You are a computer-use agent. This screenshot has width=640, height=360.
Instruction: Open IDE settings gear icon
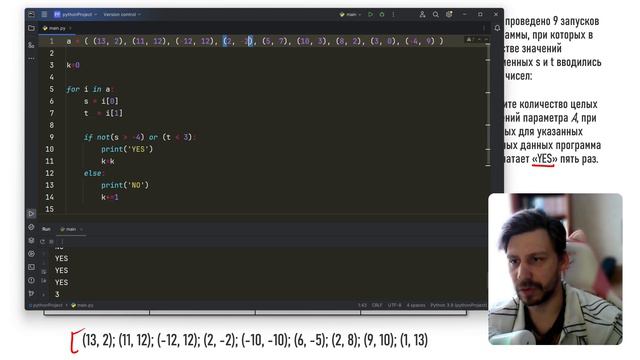[x=449, y=14]
